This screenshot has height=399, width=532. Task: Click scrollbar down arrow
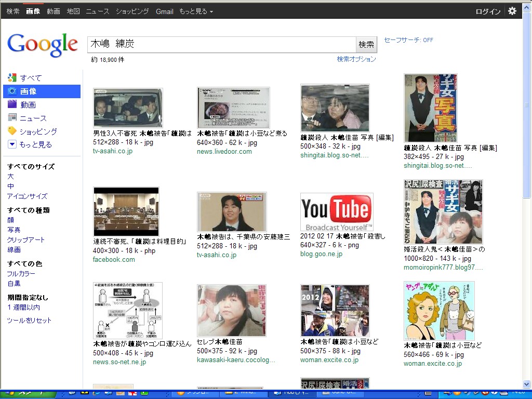click(x=527, y=384)
